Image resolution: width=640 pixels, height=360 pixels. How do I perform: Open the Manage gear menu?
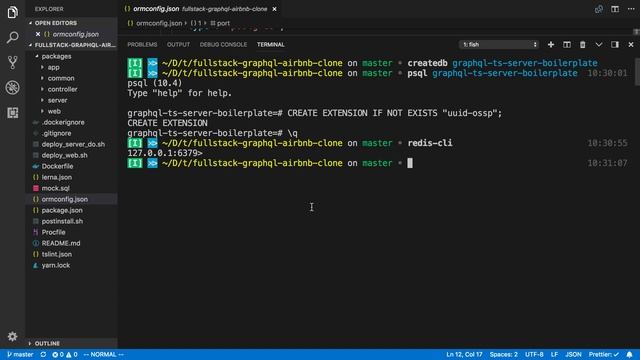click(x=12, y=336)
